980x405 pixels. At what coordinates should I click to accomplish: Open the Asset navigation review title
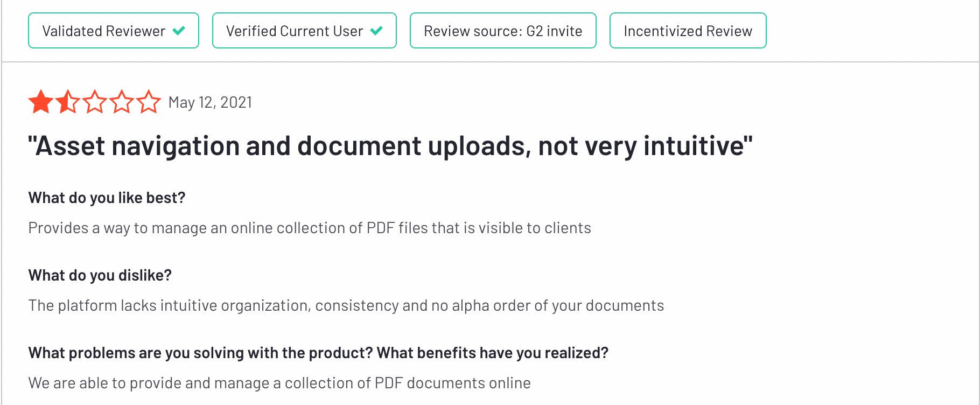[x=390, y=146]
